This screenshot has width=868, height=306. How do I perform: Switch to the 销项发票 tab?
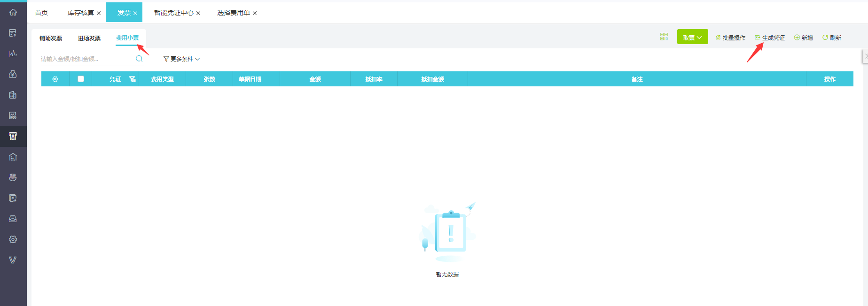coord(51,38)
